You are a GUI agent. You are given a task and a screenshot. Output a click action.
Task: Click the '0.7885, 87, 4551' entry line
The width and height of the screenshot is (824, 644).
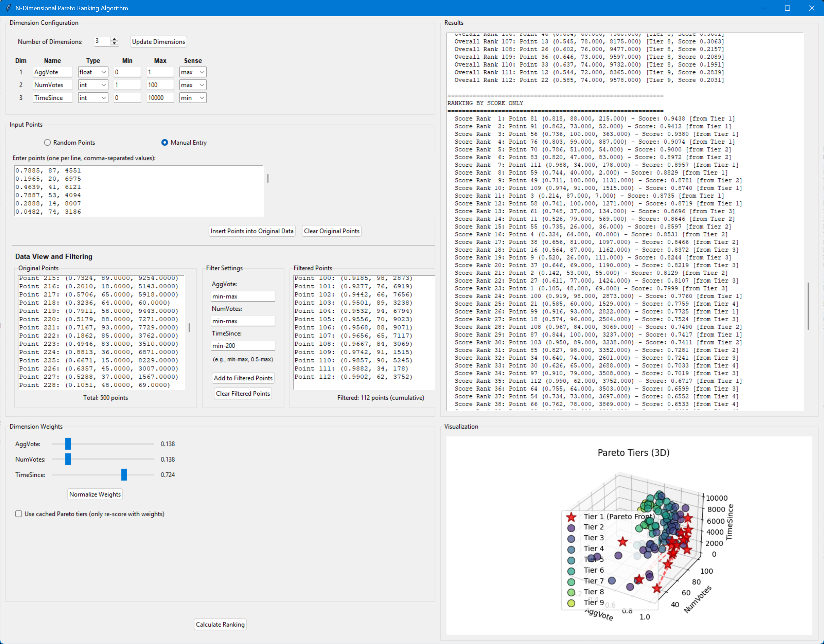pos(48,170)
